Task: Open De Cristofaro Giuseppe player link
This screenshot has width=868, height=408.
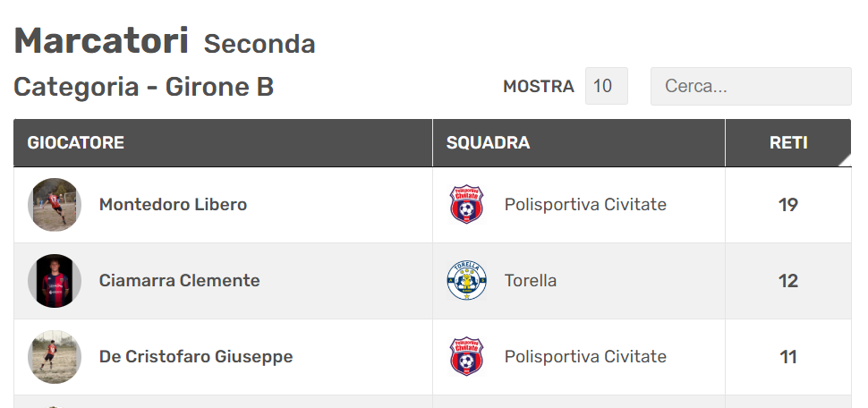Action: click(196, 356)
